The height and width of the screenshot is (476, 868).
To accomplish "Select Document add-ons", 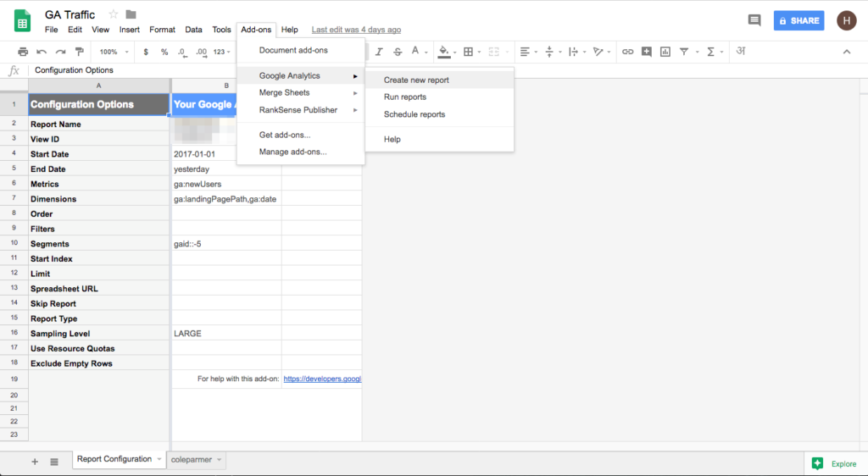I will tap(301, 50).
